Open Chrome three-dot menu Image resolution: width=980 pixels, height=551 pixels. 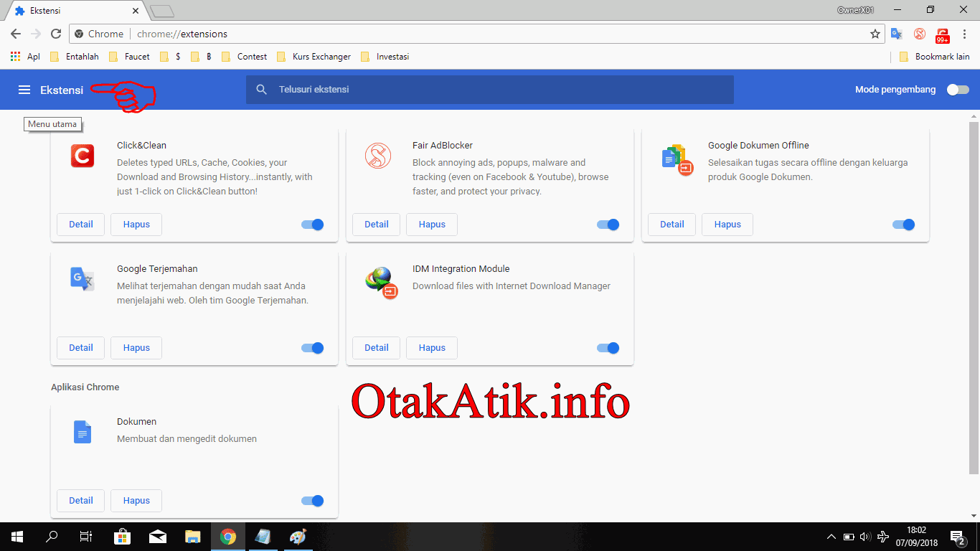(965, 34)
